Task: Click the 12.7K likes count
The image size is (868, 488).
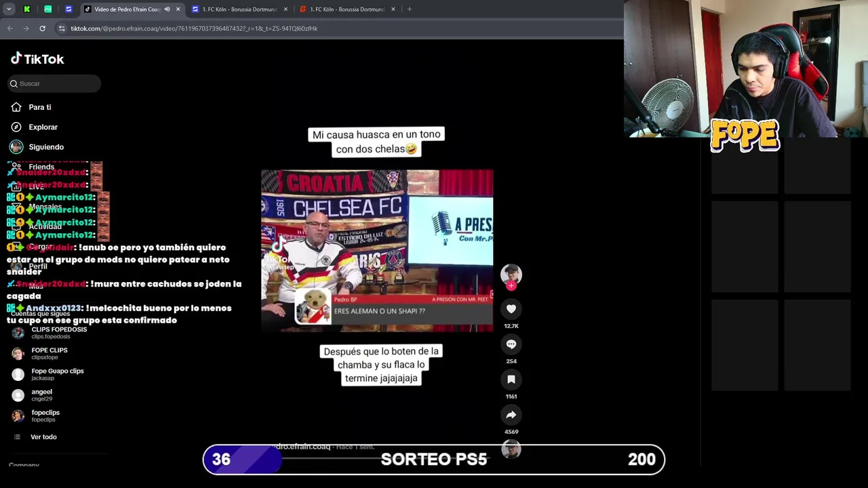Action: click(x=511, y=326)
